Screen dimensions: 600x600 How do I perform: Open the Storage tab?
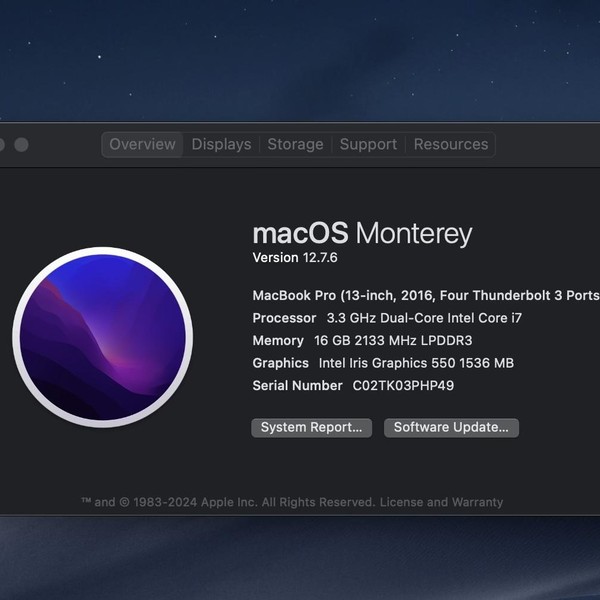point(295,144)
